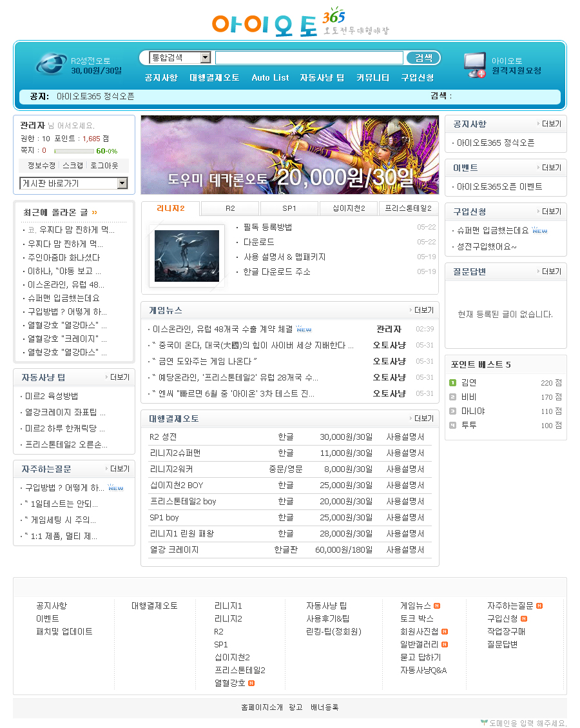Viewport: 580px width, 728px height.
Task: Open the 통합검색 search category dropdown
Action: (180, 57)
